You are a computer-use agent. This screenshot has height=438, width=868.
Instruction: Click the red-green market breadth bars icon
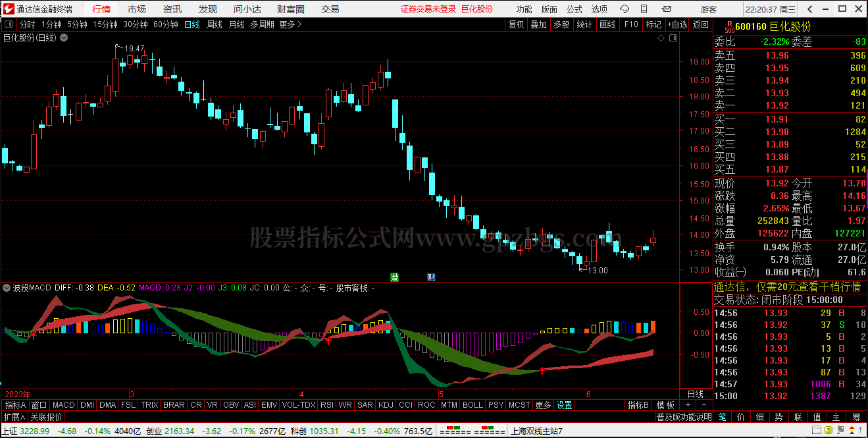[x=472, y=431]
